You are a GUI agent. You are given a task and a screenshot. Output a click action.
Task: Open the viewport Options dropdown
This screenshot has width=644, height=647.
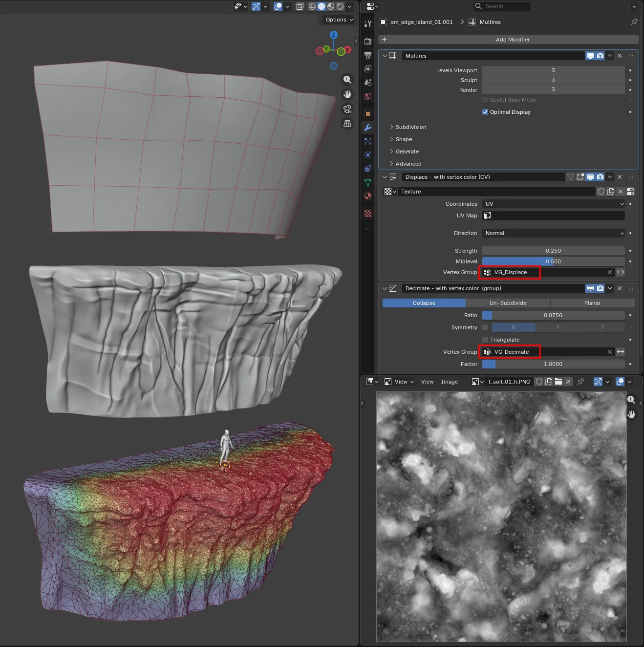339,20
